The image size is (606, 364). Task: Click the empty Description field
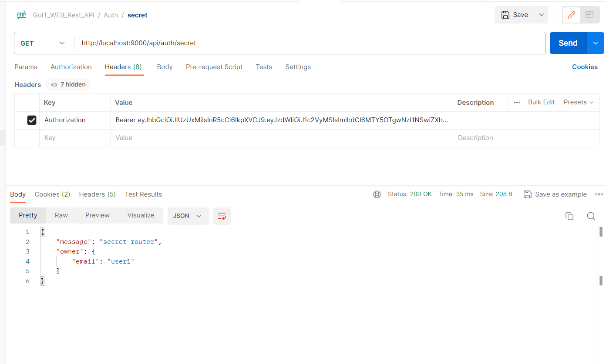click(526, 138)
